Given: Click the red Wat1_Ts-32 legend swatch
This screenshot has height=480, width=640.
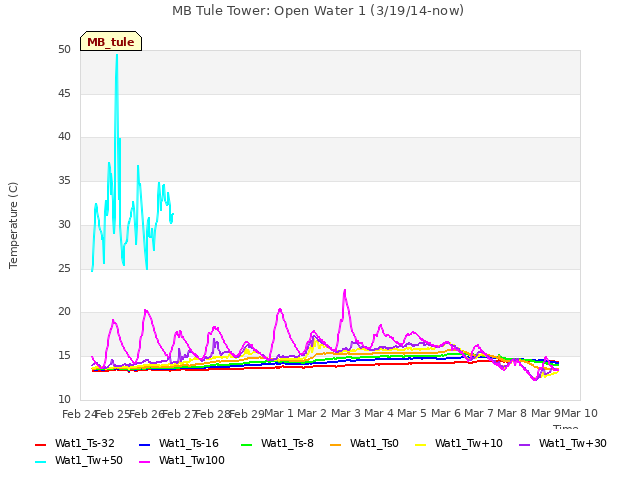Looking at the screenshot, I should pyautogui.click(x=40, y=444).
